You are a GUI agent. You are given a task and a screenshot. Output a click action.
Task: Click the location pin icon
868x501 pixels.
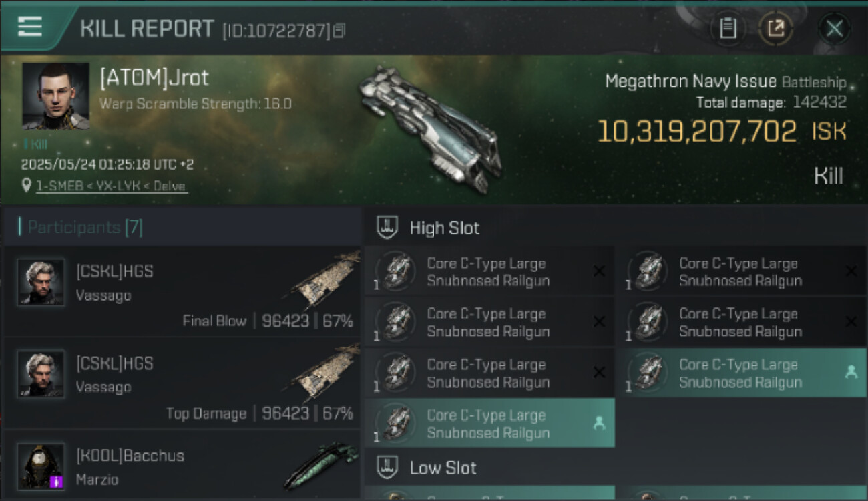27,186
